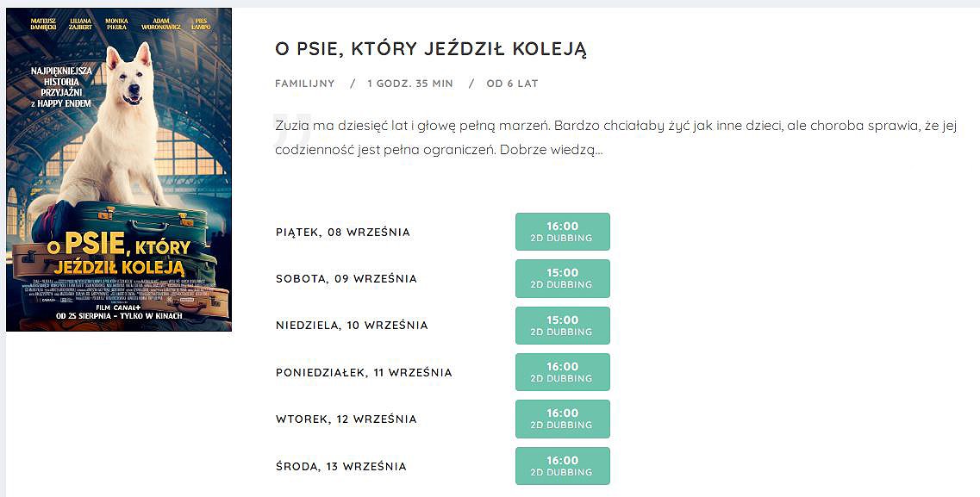Open the dog movie poster thumbnail
Screen dimensions: 980x497
point(119,170)
